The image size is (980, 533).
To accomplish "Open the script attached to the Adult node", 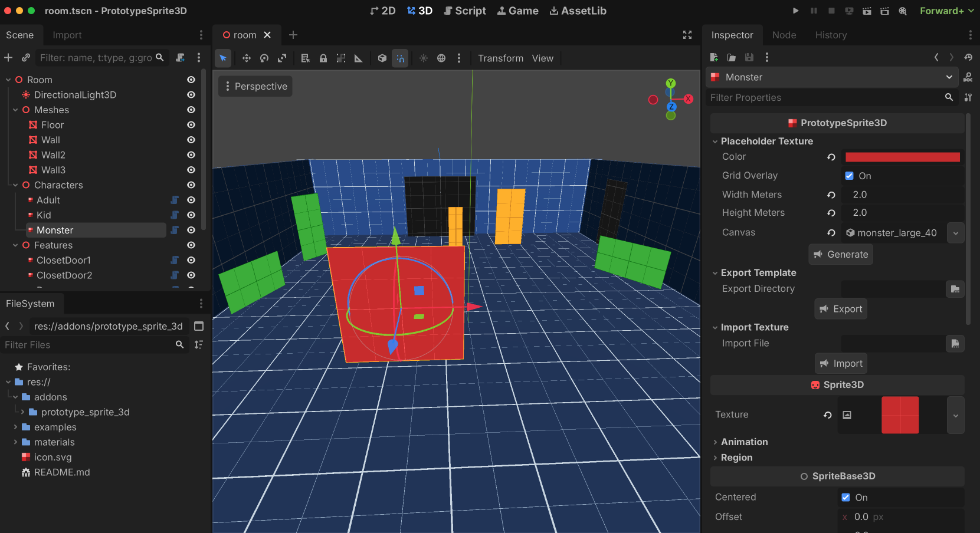I will pyautogui.click(x=175, y=200).
